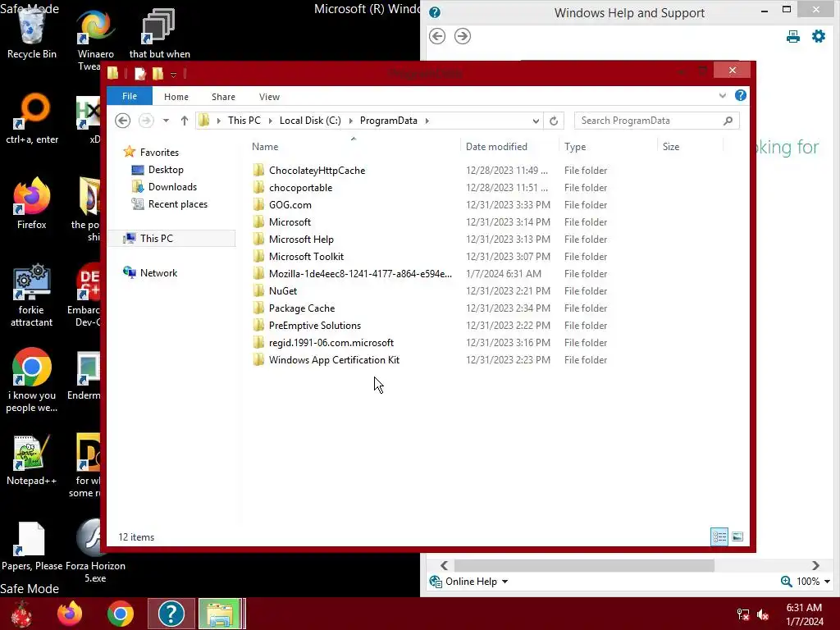This screenshot has width=840, height=630.
Task: Select Recent places in navigation pane
Action: (x=177, y=204)
